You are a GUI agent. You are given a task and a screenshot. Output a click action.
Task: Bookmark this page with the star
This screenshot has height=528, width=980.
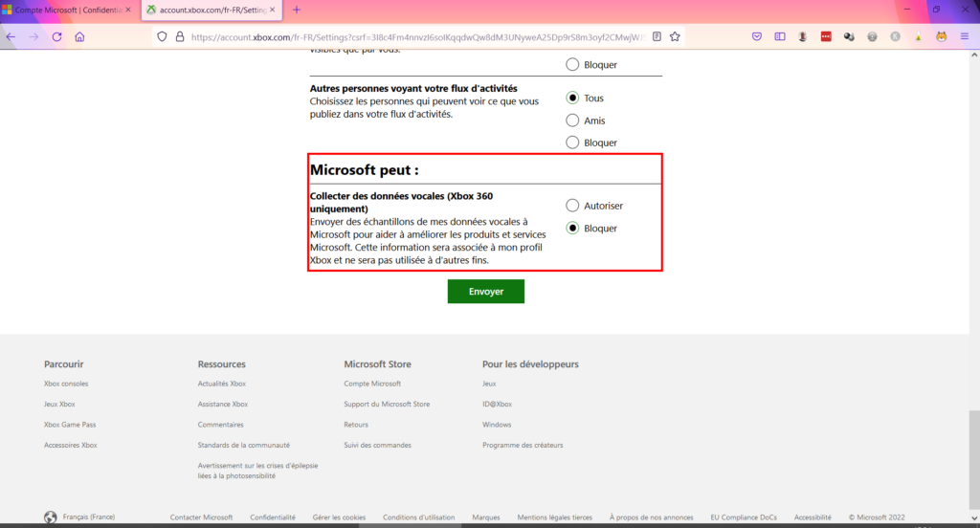coord(675,37)
